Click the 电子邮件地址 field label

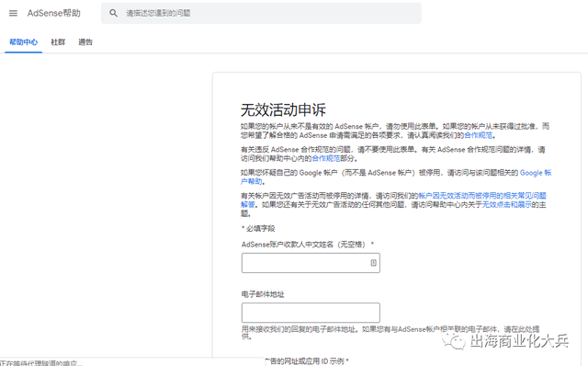click(x=263, y=294)
